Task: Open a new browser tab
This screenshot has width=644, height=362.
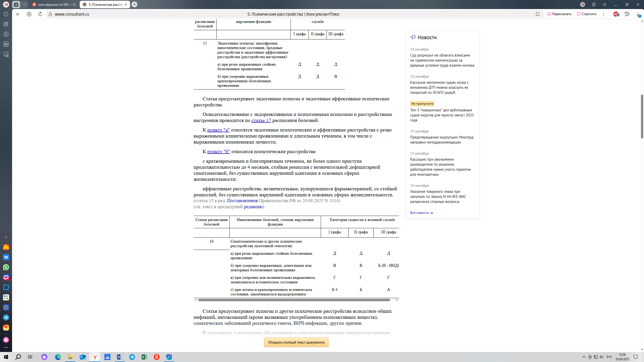Action: [135, 5]
